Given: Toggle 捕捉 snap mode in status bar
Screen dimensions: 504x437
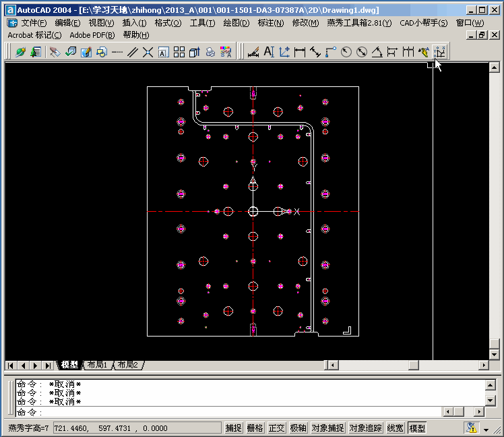Looking at the screenshot, I should click(233, 428).
